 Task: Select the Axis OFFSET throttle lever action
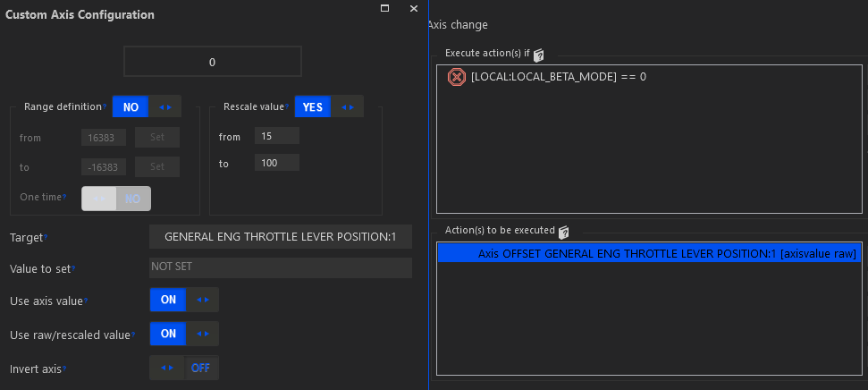(649, 254)
